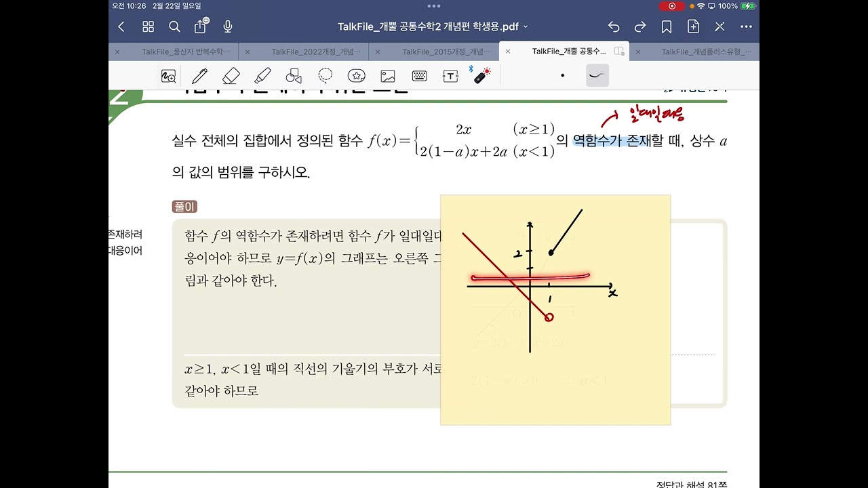Select the Eraser tool
The height and width of the screenshot is (488, 868).
click(x=231, y=76)
